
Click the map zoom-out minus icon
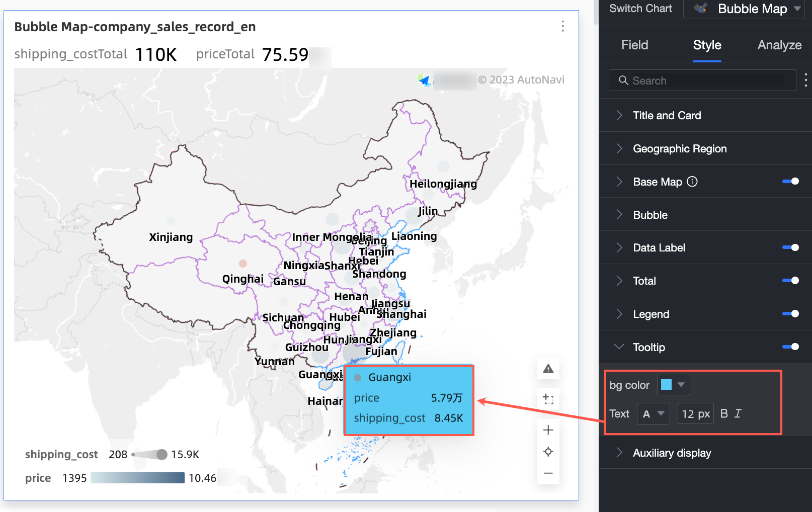tap(548, 473)
